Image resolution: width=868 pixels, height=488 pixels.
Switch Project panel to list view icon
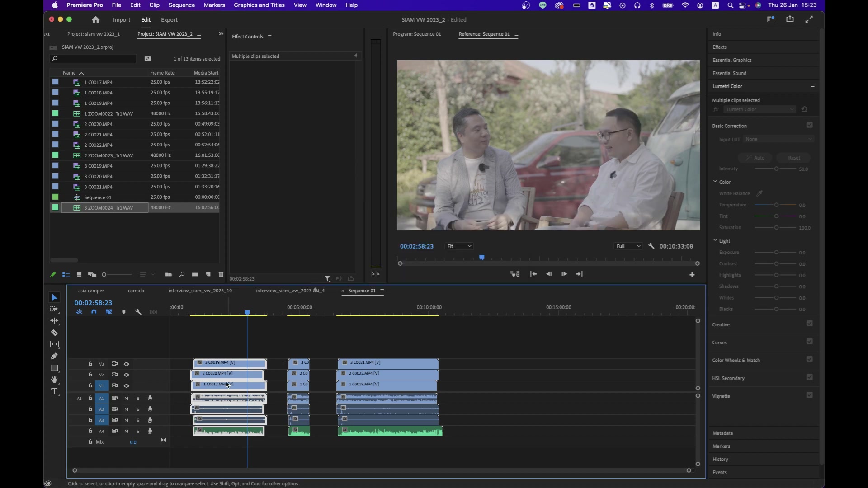click(x=66, y=274)
